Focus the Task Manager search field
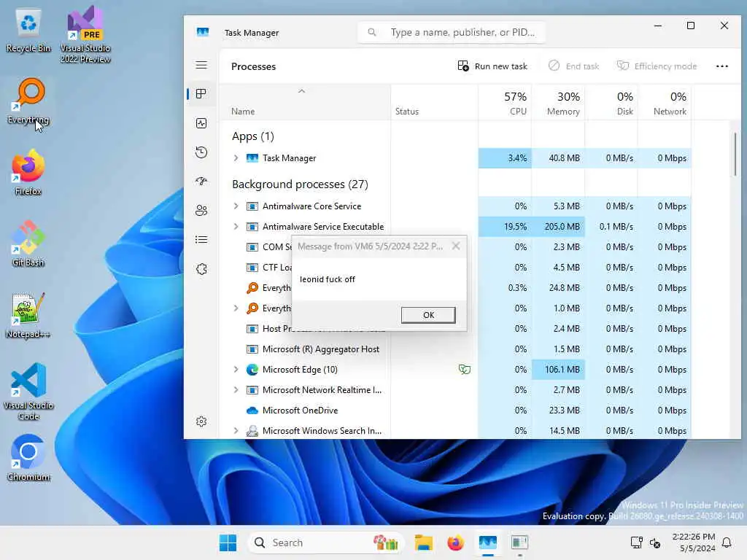This screenshot has width=747, height=560. pyautogui.click(x=451, y=32)
